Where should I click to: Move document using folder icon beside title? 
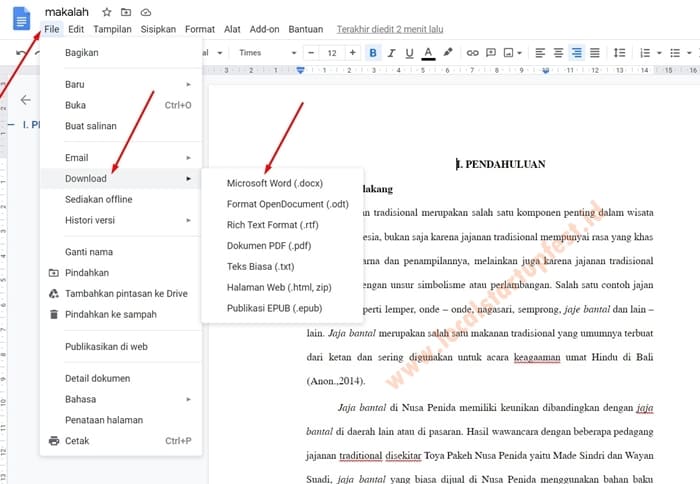click(126, 12)
